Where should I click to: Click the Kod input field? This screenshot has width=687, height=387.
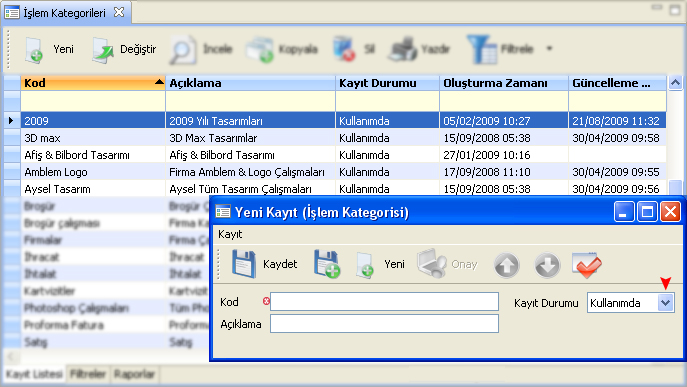(384, 302)
